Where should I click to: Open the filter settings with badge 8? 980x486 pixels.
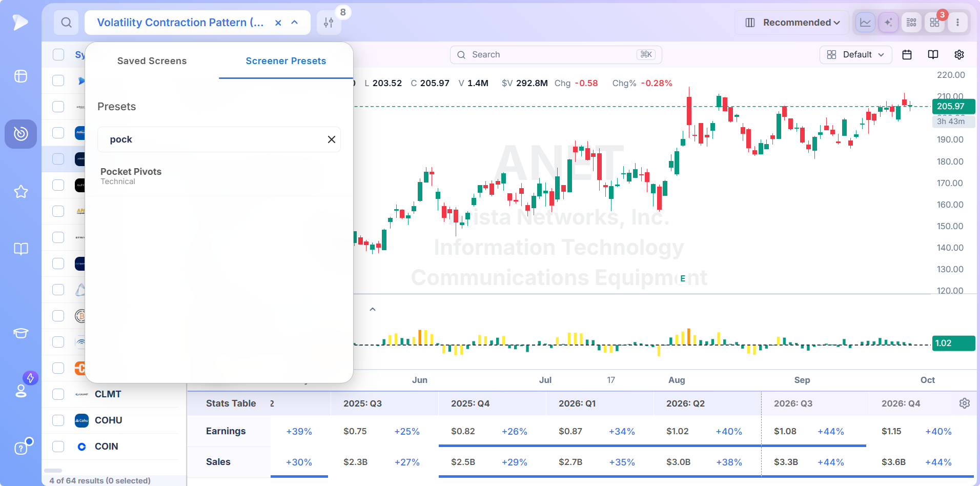coord(329,23)
